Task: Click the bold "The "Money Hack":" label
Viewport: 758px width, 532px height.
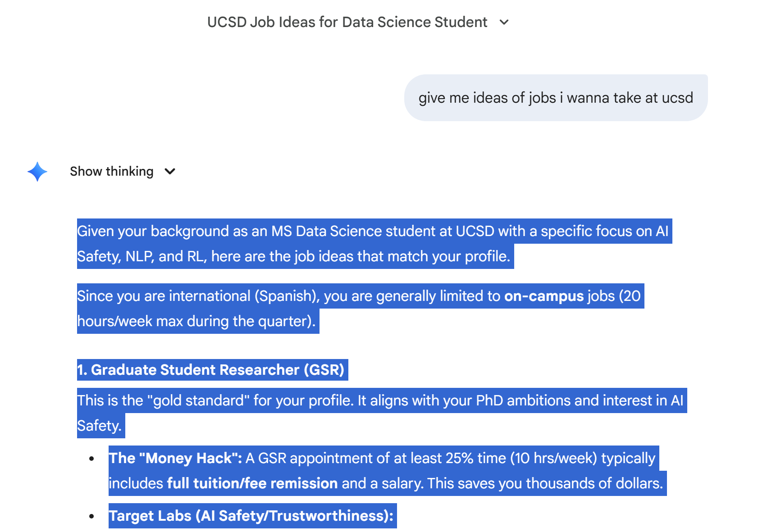Action: [x=175, y=458]
